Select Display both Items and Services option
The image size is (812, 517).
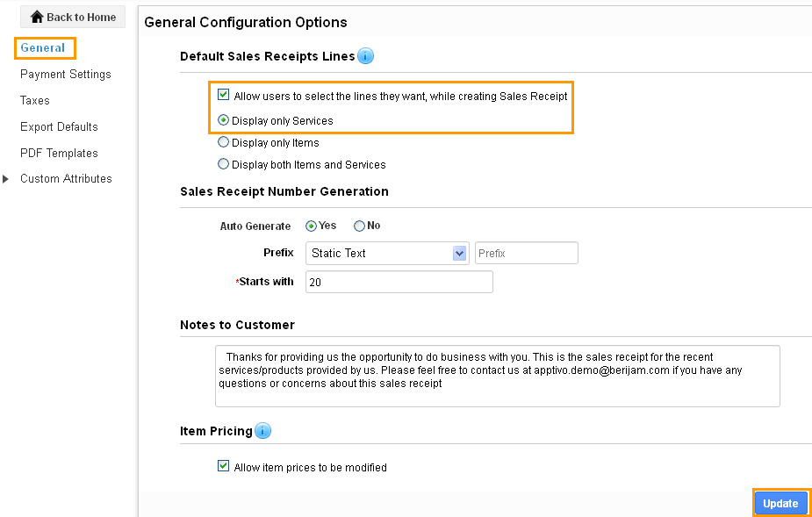(223, 164)
